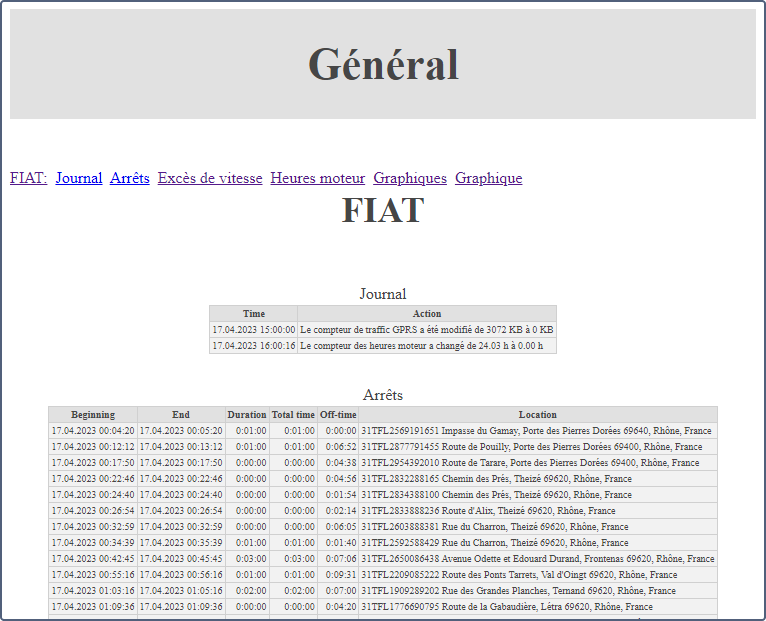Select the Arrêts table caption
766x621 pixels.
click(383, 395)
